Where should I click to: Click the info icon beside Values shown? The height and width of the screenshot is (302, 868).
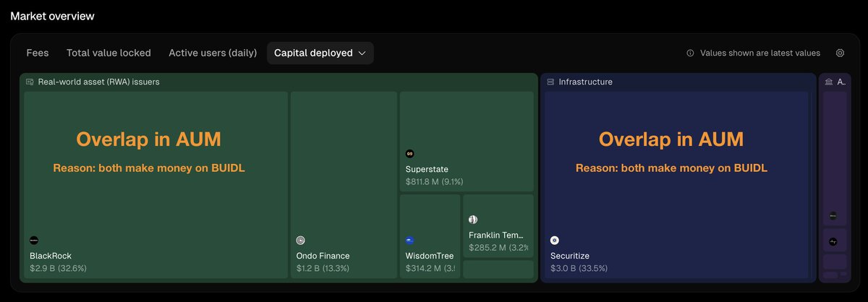tap(690, 53)
